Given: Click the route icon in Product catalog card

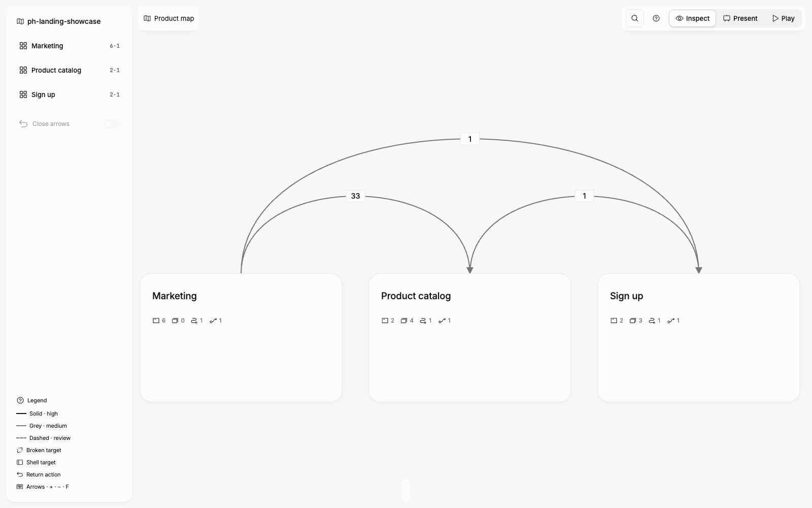Looking at the screenshot, I should coord(423,321).
